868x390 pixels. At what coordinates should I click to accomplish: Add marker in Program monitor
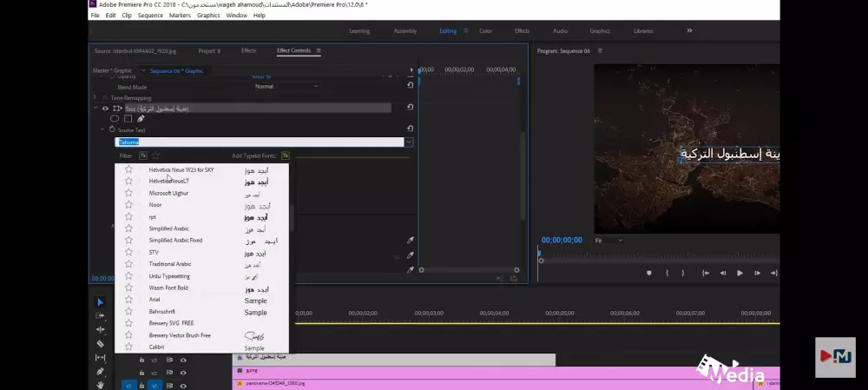click(x=649, y=273)
